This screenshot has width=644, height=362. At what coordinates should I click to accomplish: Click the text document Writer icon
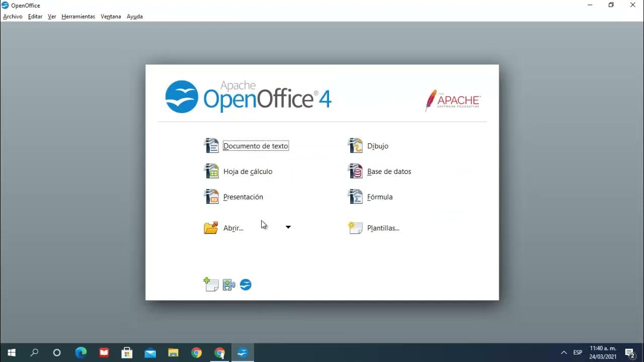pyautogui.click(x=211, y=146)
